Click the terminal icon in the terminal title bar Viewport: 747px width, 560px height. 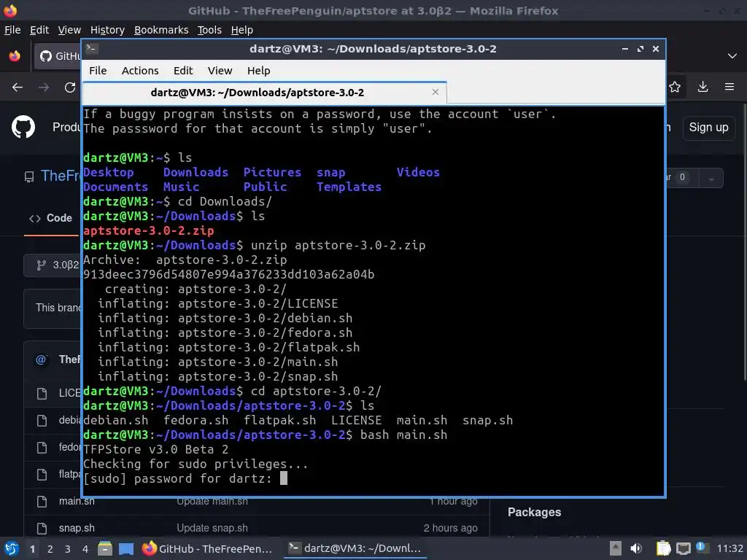point(92,49)
